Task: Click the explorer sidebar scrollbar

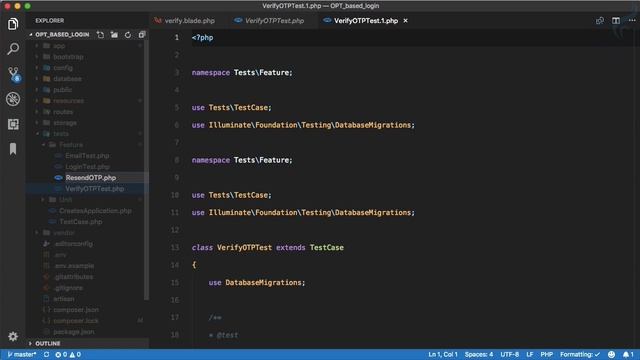Action: click(147, 169)
